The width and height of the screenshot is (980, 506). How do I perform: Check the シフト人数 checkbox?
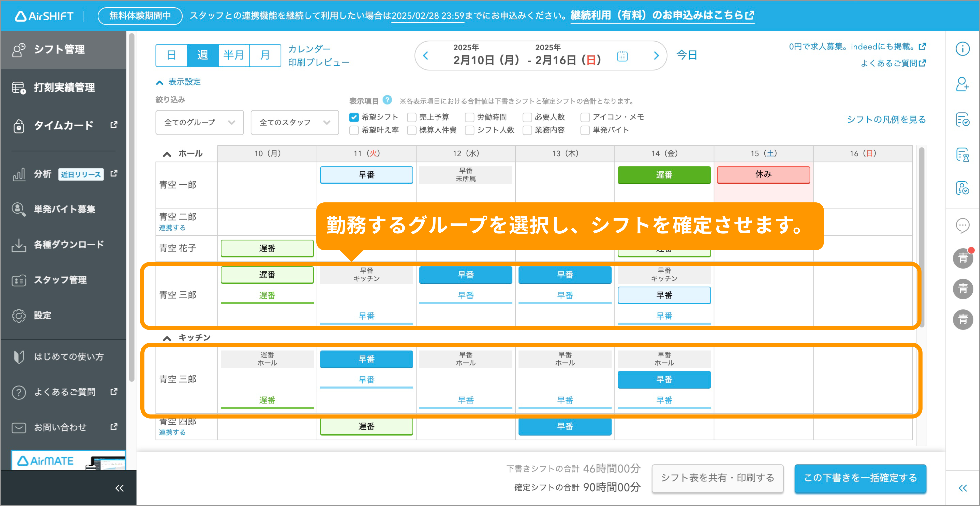pos(469,130)
